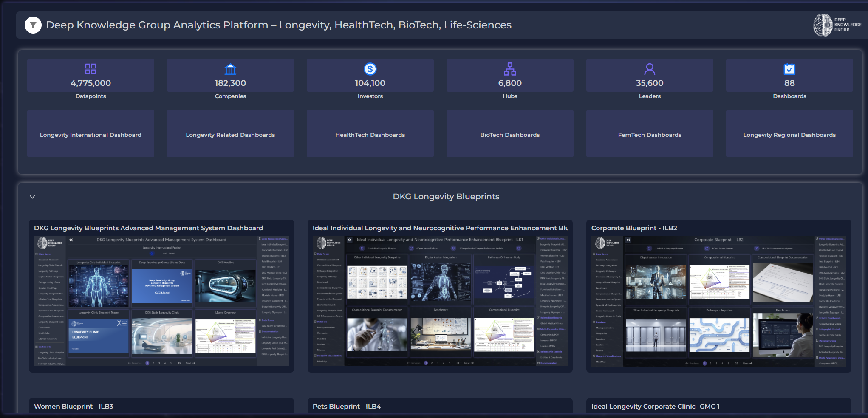Click the Leaders person icon
The height and width of the screenshot is (418, 868).
[x=650, y=69]
